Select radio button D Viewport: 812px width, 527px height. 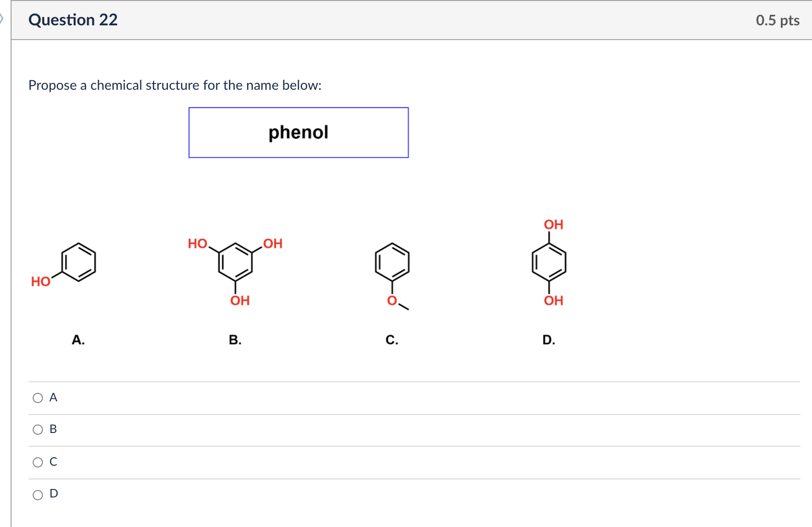point(37,494)
